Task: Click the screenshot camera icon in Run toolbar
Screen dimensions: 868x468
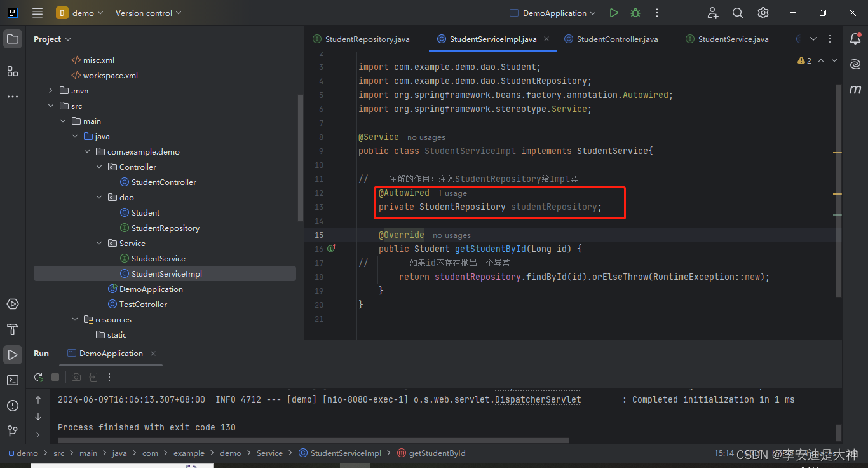Action: (x=76, y=377)
